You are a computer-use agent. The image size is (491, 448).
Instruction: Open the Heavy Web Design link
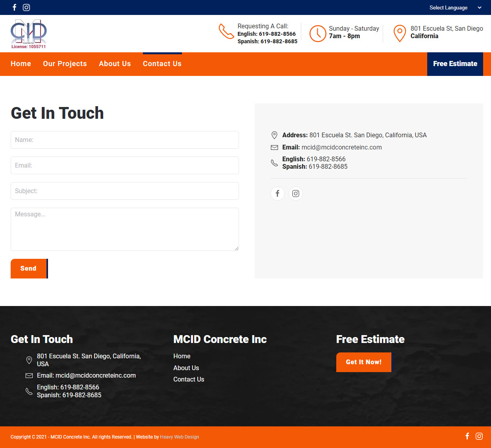[x=180, y=437]
